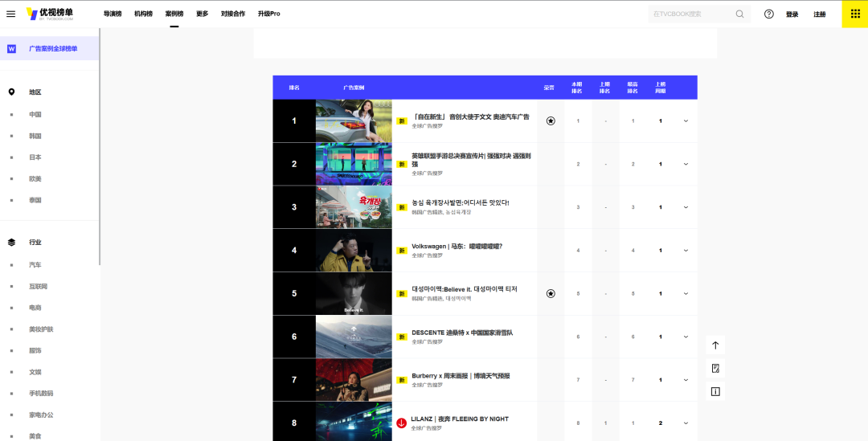Expand the details of rank 1 row
Screen dimensions: 868x441
pos(686,120)
